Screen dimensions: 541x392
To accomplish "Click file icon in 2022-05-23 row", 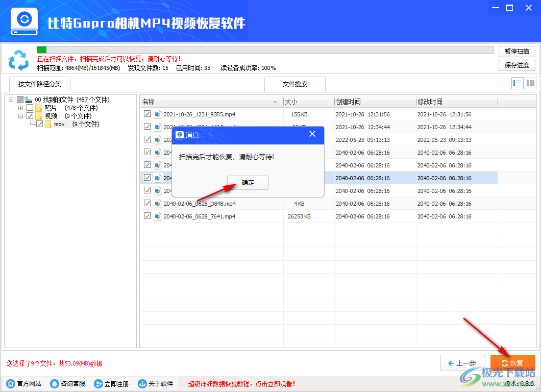I will 157,140.
